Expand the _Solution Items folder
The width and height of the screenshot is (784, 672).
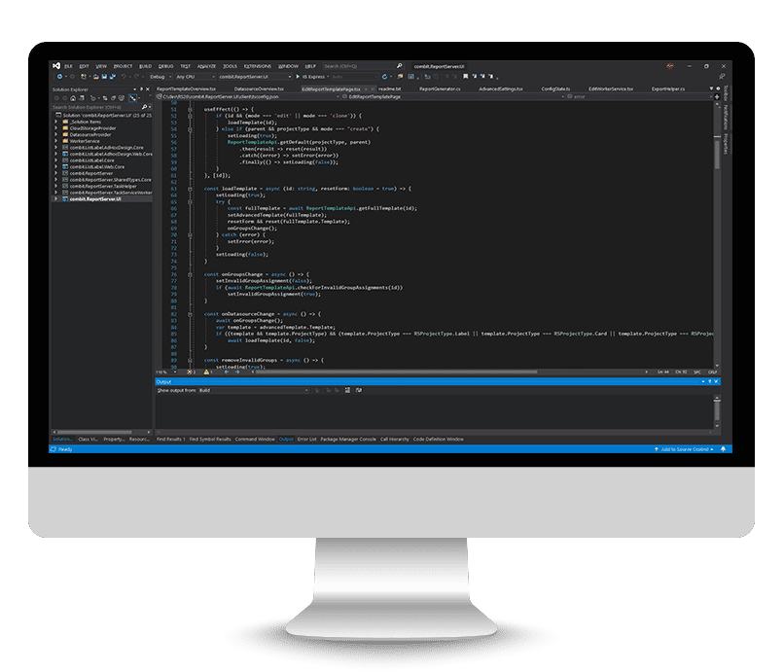click(56, 122)
